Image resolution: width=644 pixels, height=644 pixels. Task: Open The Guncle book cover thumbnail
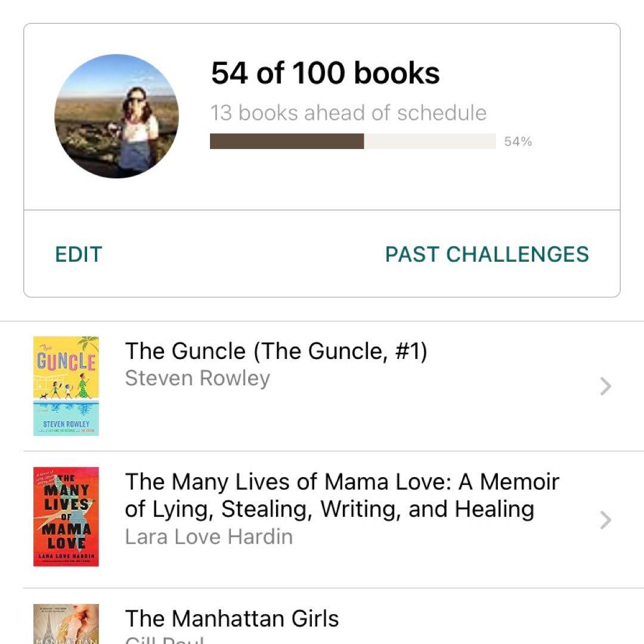(66, 386)
